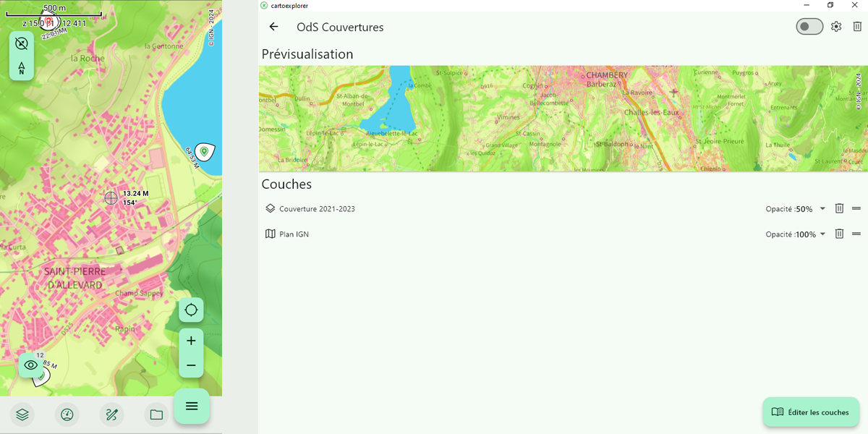Open the main hamburger menu
Image resolution: width=868 pixels, height=434 pixels.
coord(192,406)
